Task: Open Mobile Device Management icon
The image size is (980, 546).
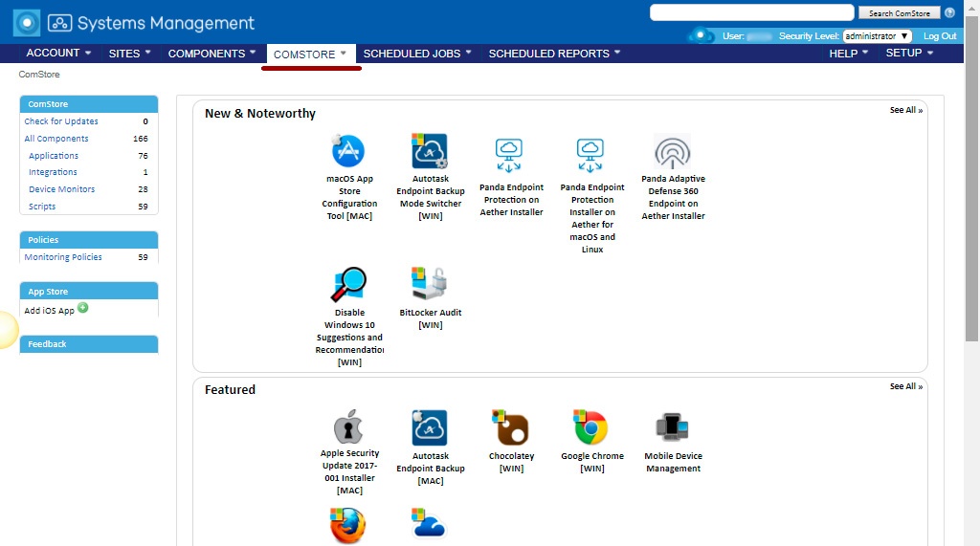Action: point(672,427)
